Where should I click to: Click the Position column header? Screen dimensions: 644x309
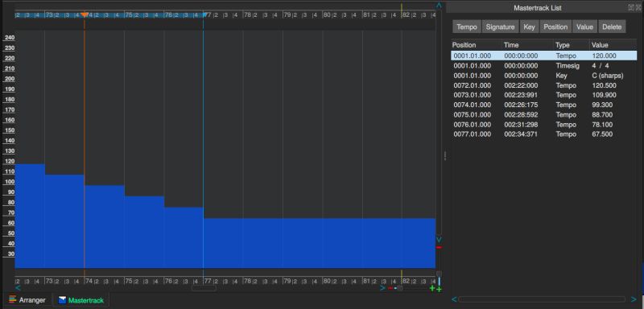pos(477,45)
